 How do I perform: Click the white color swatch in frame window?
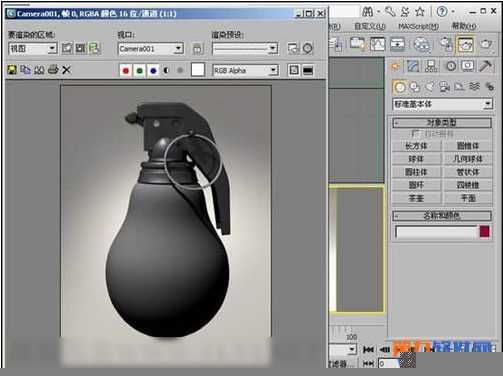(x=198, y=70)
